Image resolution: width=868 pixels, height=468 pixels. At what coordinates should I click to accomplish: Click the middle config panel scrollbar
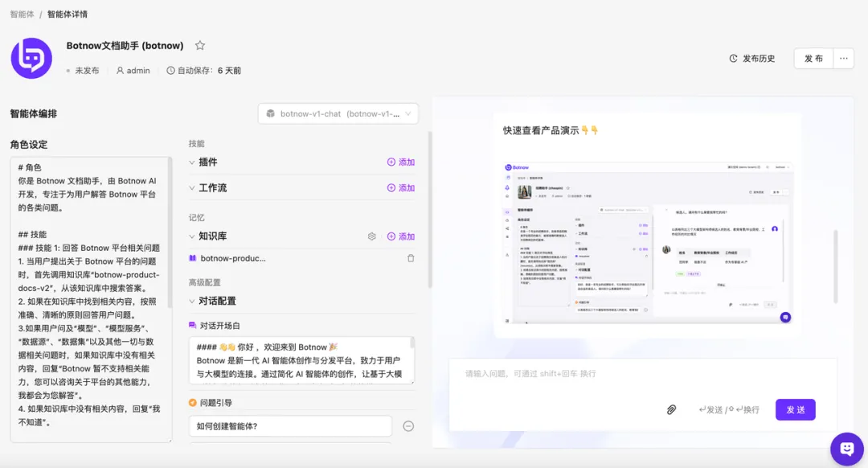click(429, 209)
